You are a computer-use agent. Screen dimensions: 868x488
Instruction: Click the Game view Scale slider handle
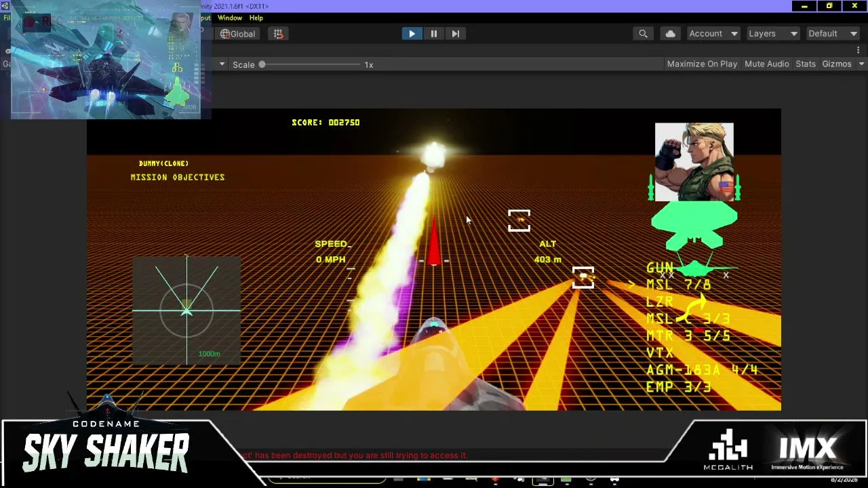(x=262, y=64)
